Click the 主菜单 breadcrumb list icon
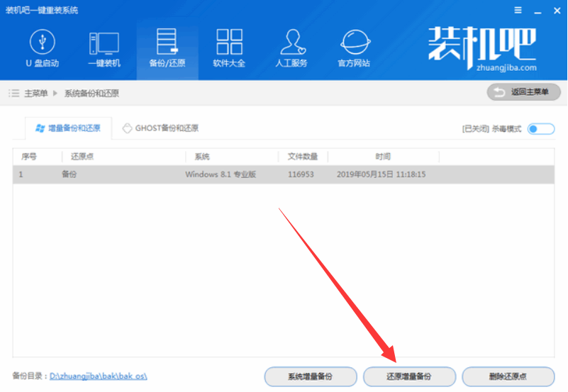This screenshot has width=568, height=392. pyautogui.click(x=13, y=93)
